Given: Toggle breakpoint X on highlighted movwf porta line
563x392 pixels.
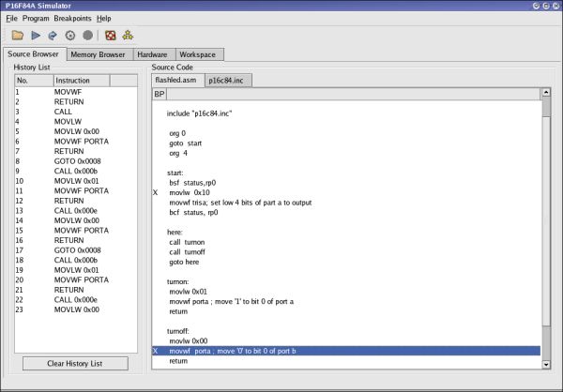Looking at the screenshot, I should pyautogui.click(x=156, y=350).
